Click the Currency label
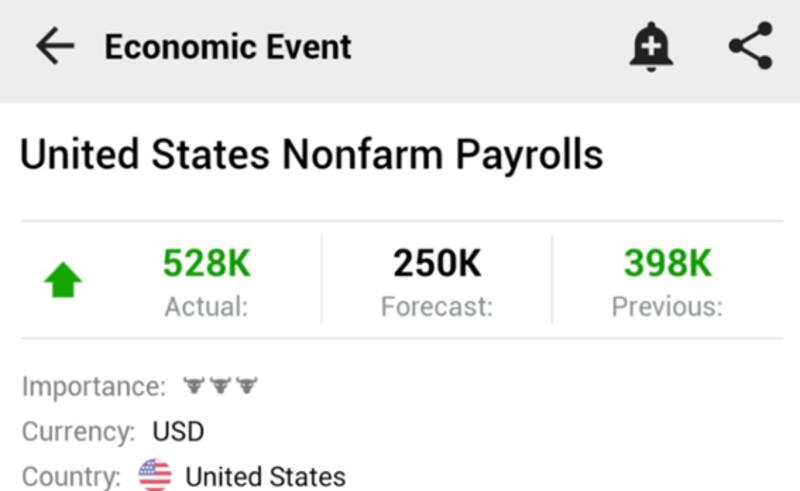The height and width of the screenshot is (491, 800). pos(78,432)
